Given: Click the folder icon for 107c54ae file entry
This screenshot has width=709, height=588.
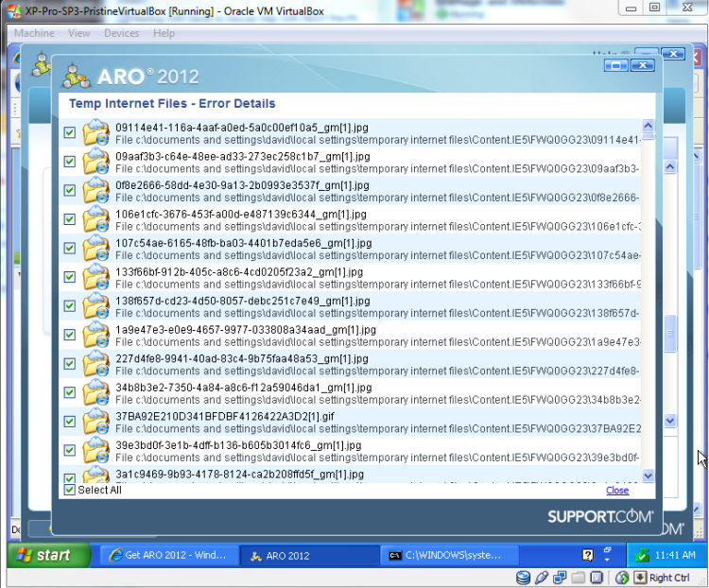Looking at the screenshot, I should click(x=95, y=249).
